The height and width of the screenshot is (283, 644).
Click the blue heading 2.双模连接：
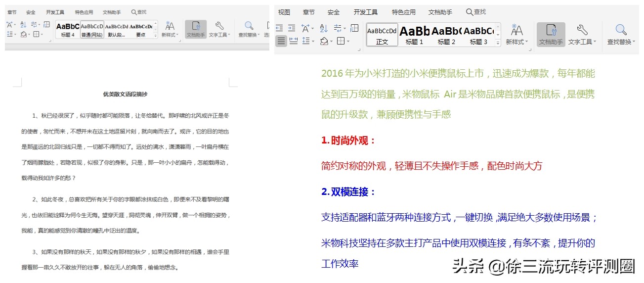(x=348, y=192)
